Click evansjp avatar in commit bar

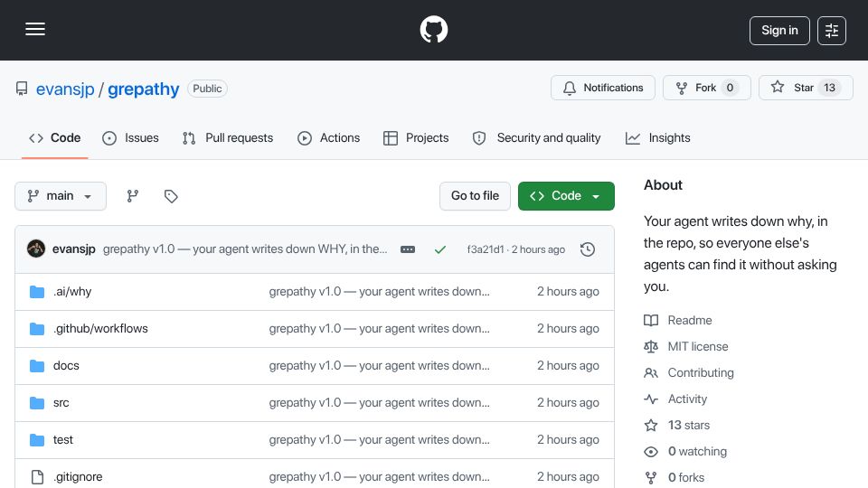[x=36, y=249]
